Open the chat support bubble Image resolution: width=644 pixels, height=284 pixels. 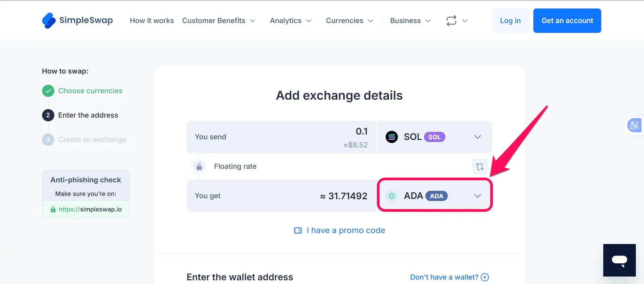click(x=619, y=260)
